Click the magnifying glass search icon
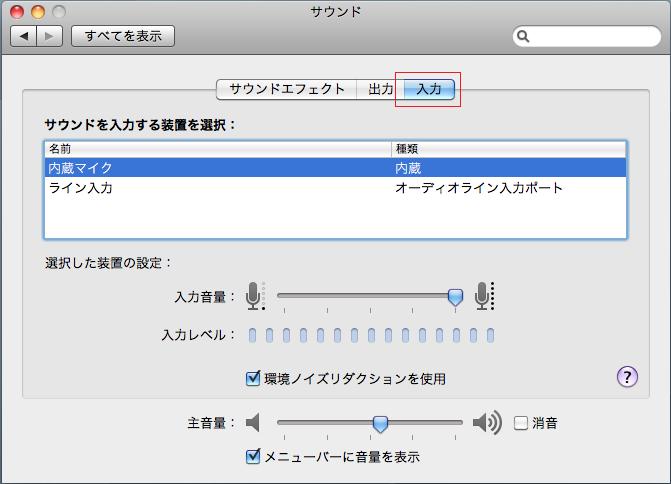This screenshot has width=671, height=484. (x=524, y=37)
